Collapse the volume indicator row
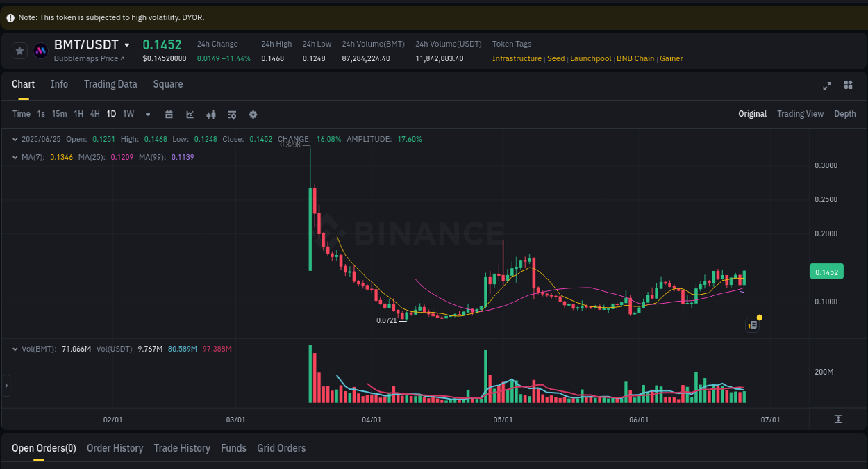Viewport: 868px width, 469px height. click(14, 349)
